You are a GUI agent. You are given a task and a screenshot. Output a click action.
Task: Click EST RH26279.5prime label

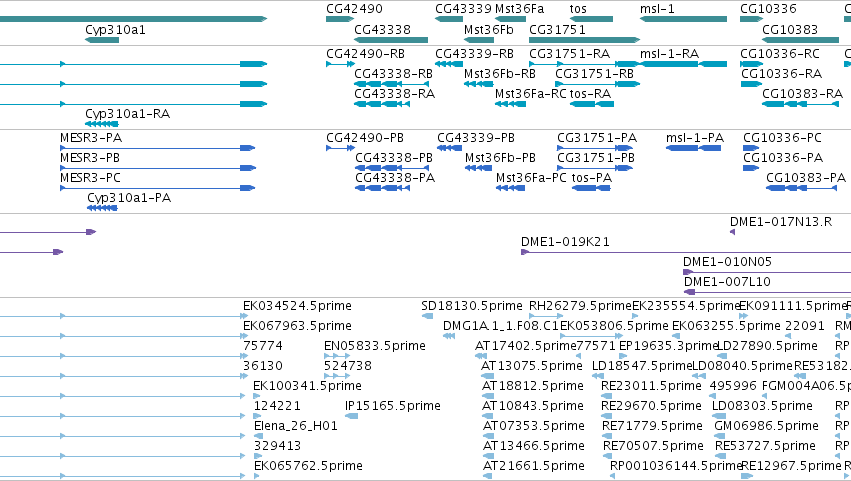(x=580, y=306)
